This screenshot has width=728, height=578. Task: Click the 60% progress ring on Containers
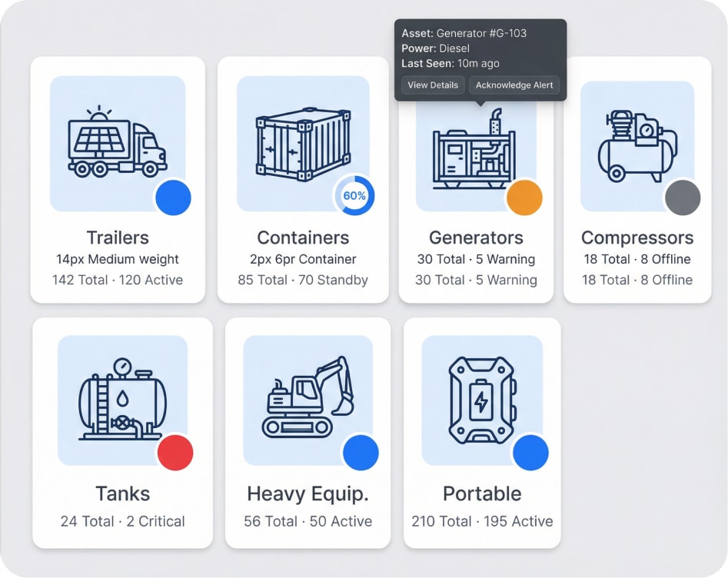click(354, 196)
